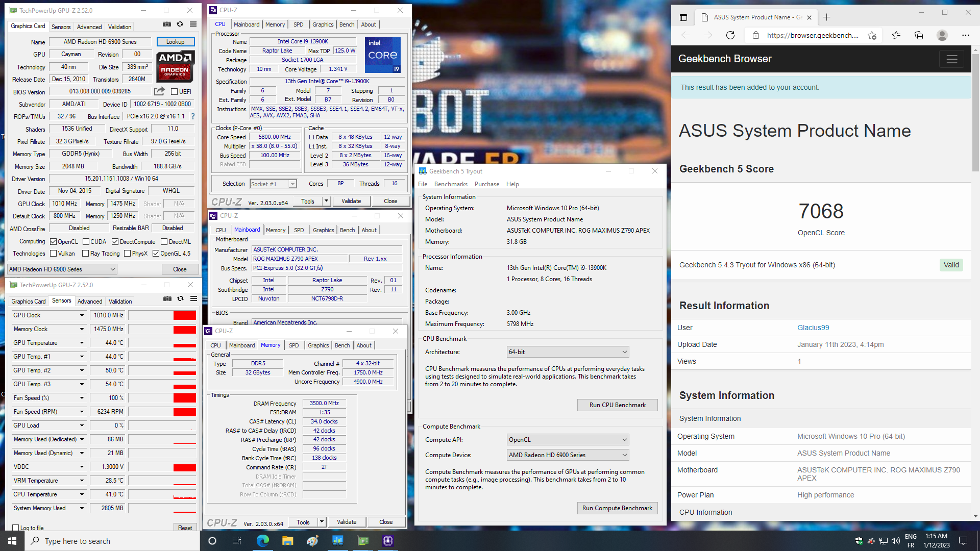980x551 pixels.
Task: Open Edge settings and more menu
Action: click(965, 35)
